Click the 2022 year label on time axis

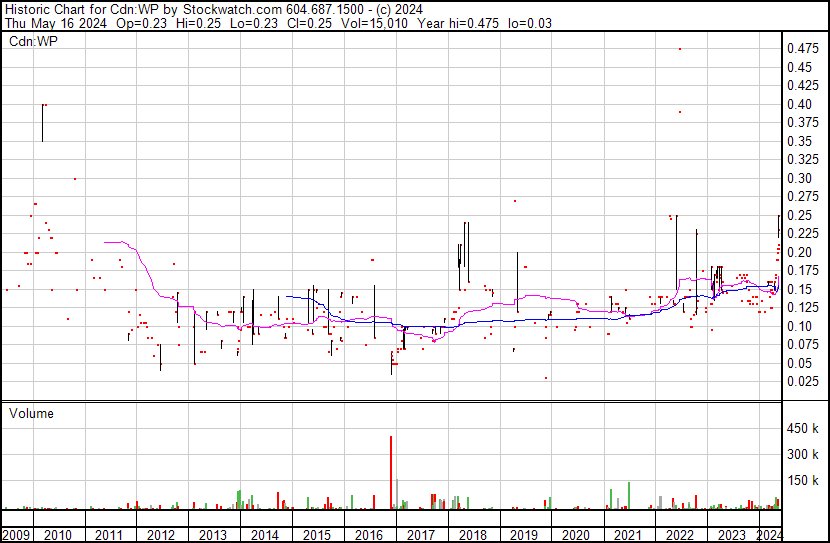(x=680, y=535)
